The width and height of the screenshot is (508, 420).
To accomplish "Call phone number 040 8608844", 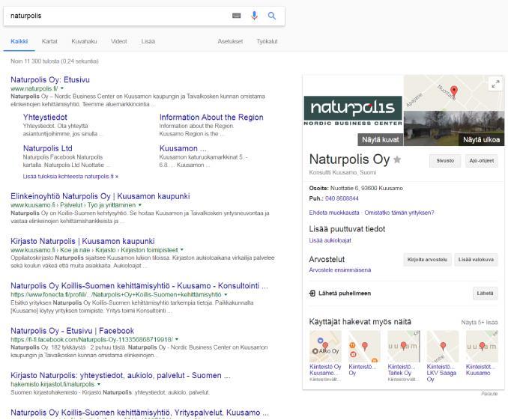I will click(x=342, y=198).
